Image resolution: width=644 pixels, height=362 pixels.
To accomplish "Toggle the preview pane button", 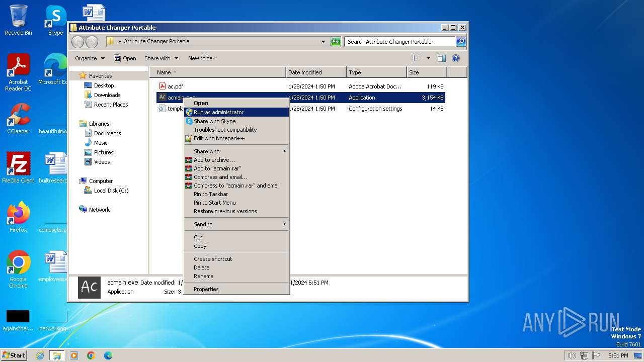I will (x=441, y=58).
